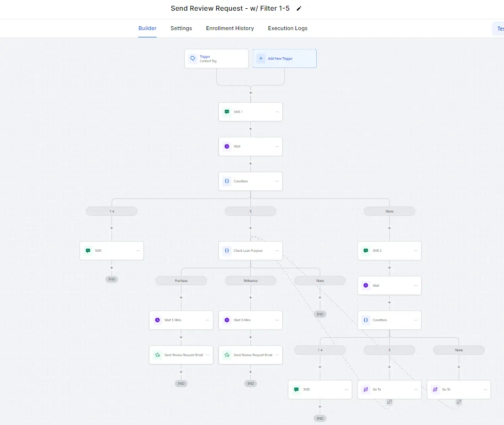Screen dimensions: 504x425
Task: Click the tag icon on Contact Tag trigger
Action: pyautogui.click(x=193, y=59)
